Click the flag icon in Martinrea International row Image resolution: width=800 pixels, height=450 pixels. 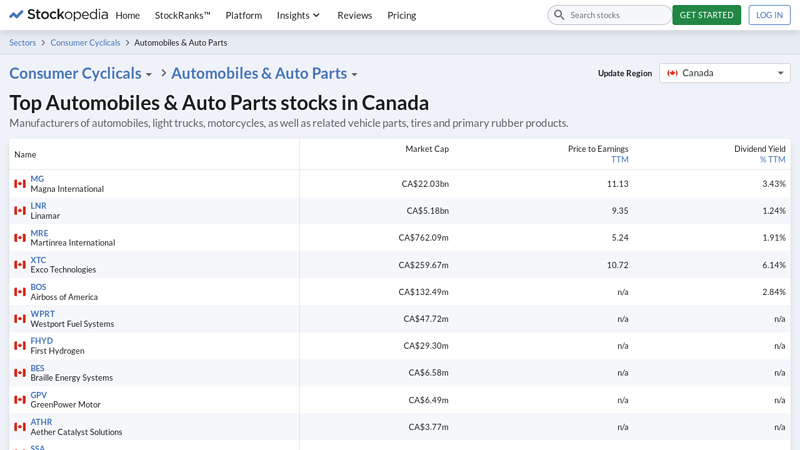(20, 238)
